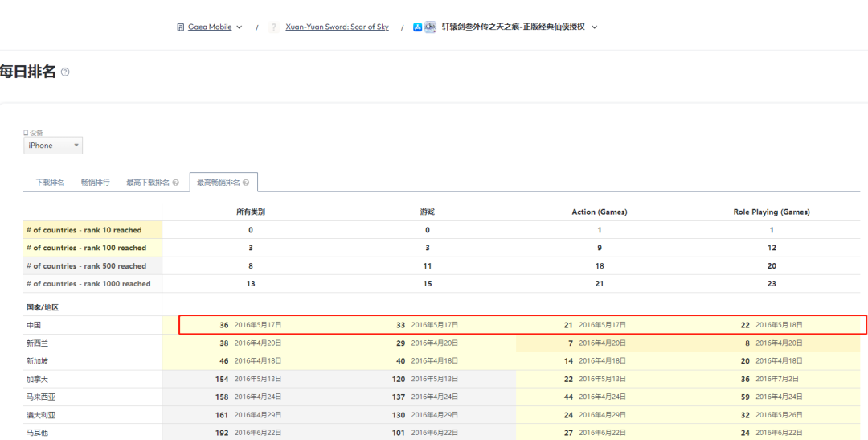Viewport: 868px width, 440px height.
Task: Click help icon on 最高畅销排名 tab
Action: click(x=246, y=183)
